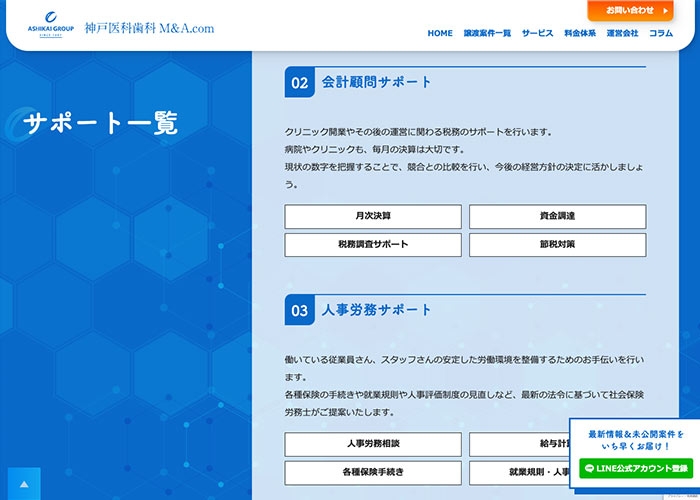Select the 資金調達 box
This screenshot has width=700, height=500.
558,217
